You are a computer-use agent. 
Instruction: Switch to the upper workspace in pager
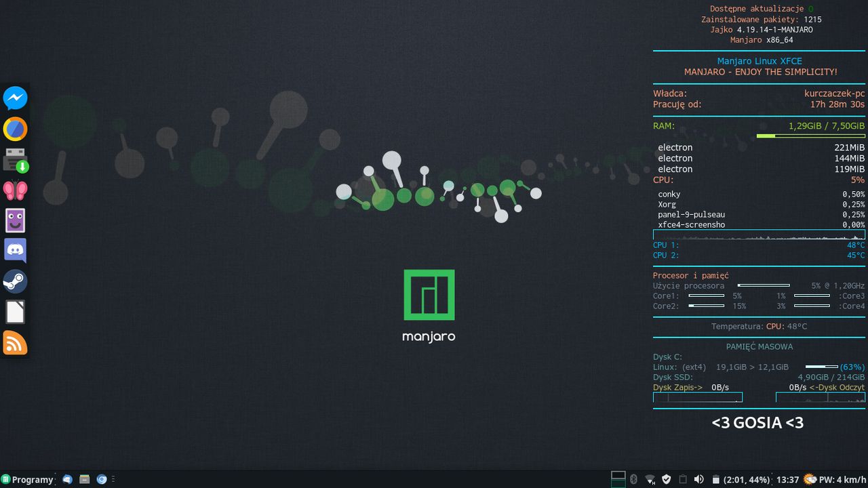click(x=618, y=475)
